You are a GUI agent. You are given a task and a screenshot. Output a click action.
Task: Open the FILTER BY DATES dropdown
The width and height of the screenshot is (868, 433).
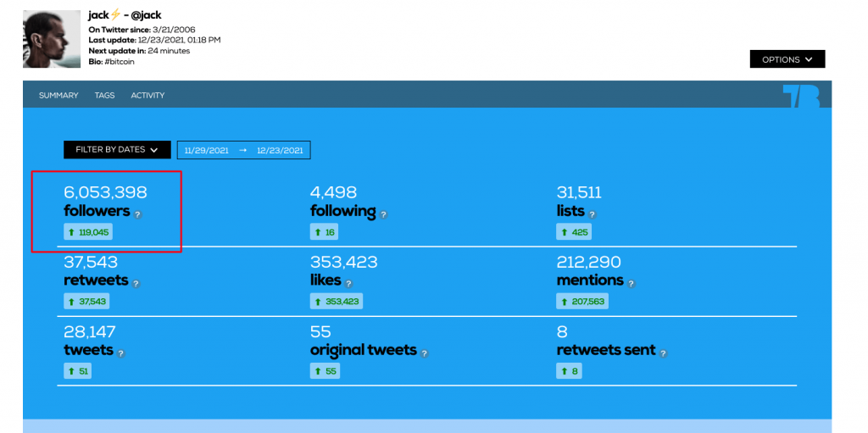tap(117, 149)
